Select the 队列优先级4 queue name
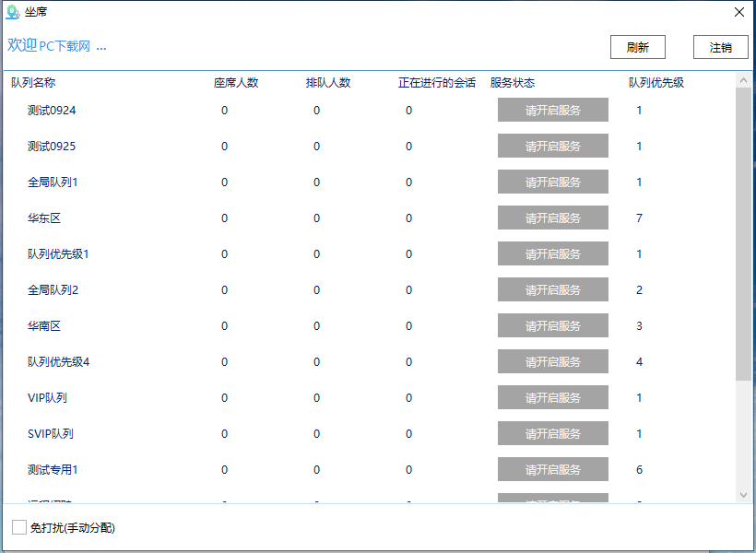Viewport: 756px width, 553px height. [x=58, y=361]
